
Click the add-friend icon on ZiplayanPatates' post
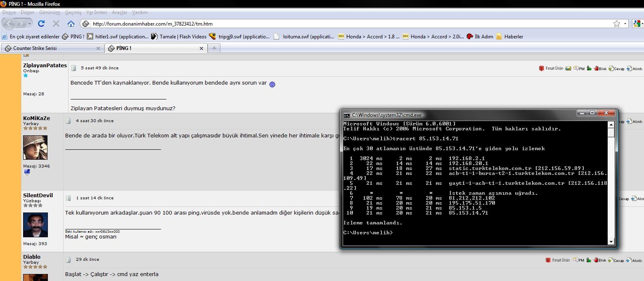coord(589,68)
